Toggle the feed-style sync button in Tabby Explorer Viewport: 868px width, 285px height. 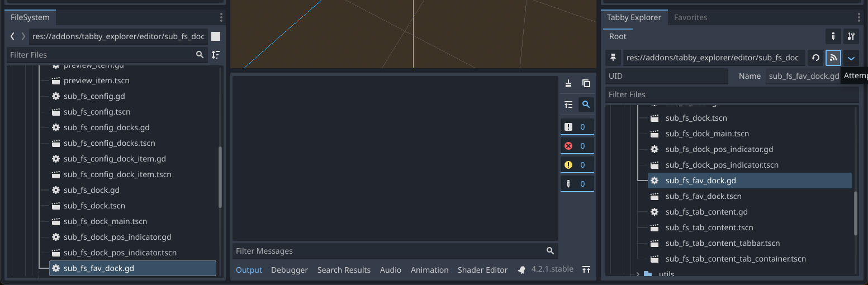tap(833, 58)
